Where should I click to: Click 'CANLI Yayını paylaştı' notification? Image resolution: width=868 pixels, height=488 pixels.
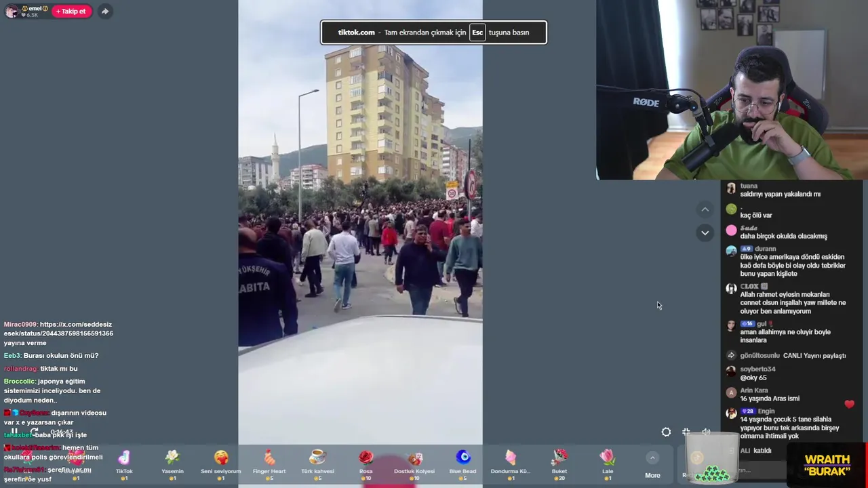(814, 356)
